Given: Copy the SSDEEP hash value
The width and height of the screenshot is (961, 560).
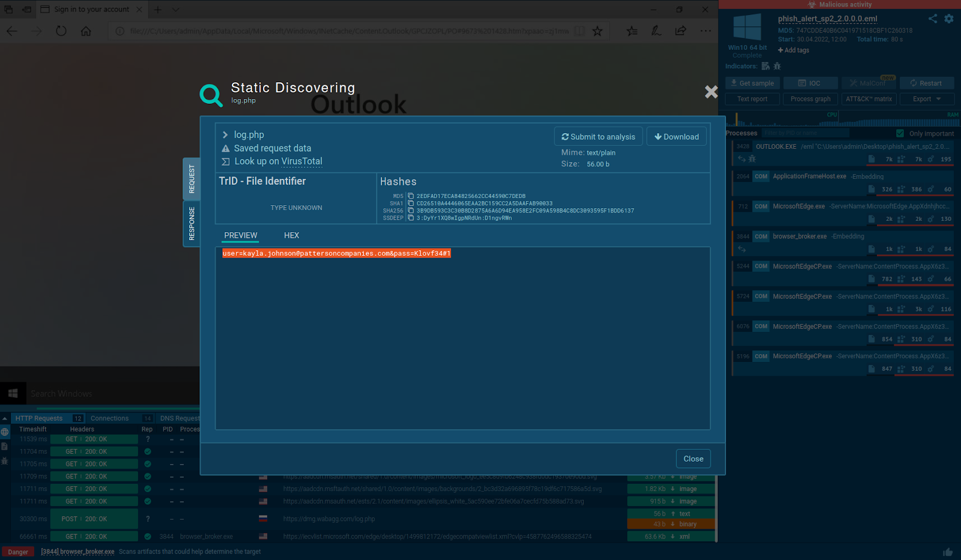Looking at the screenshot, I should 411,218.
